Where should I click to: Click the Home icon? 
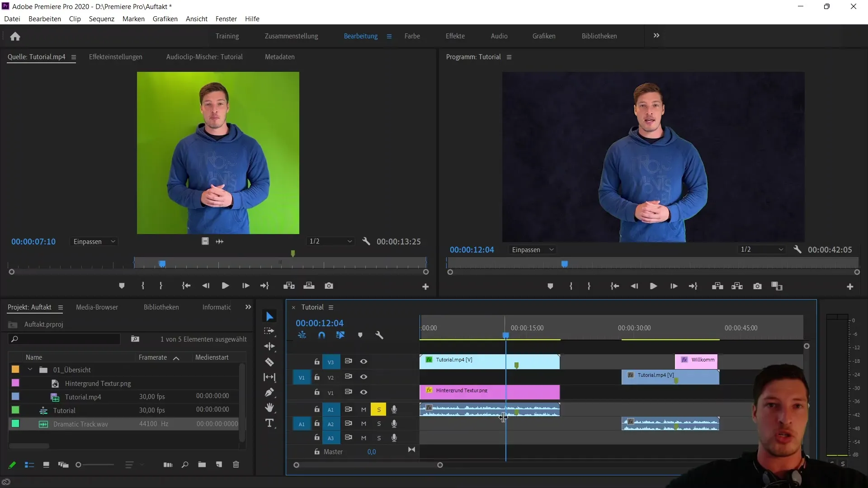(x=15, y=36)
